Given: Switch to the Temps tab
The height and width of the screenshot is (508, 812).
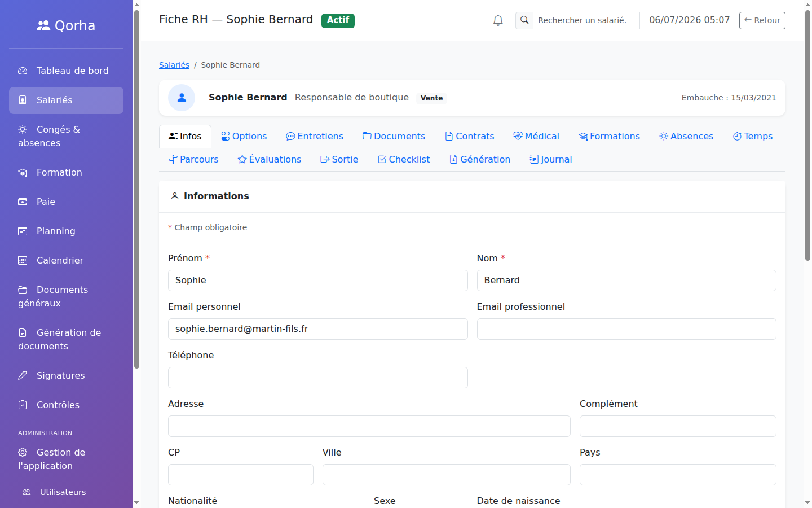Looking at the screenshot, I should click(752, 137).
